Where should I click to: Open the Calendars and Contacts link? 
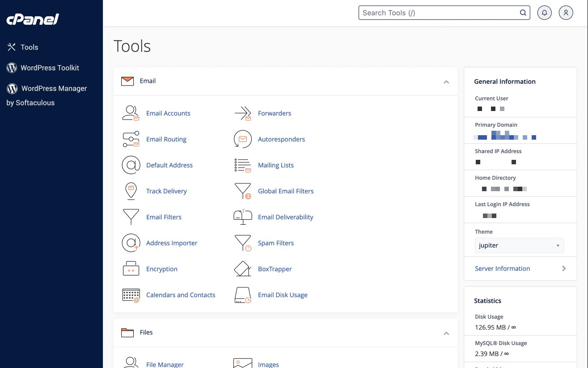coord(181,295)
